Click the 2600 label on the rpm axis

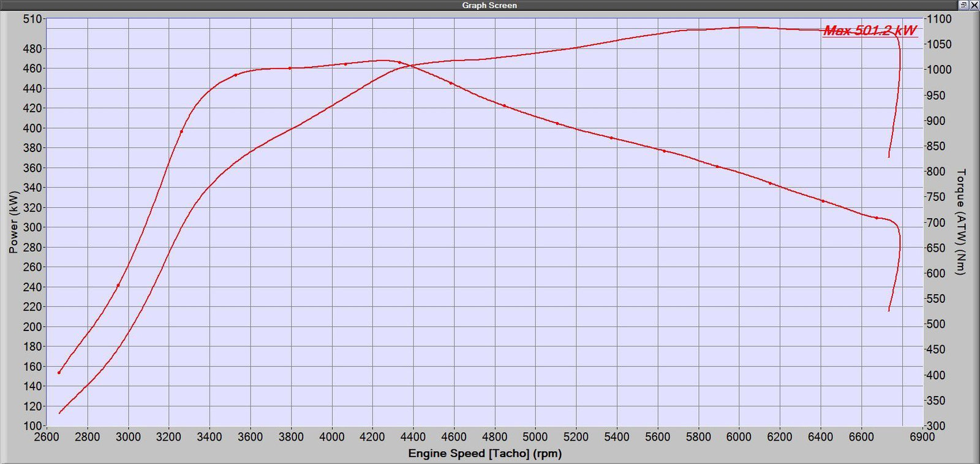(x=47, y=437)
